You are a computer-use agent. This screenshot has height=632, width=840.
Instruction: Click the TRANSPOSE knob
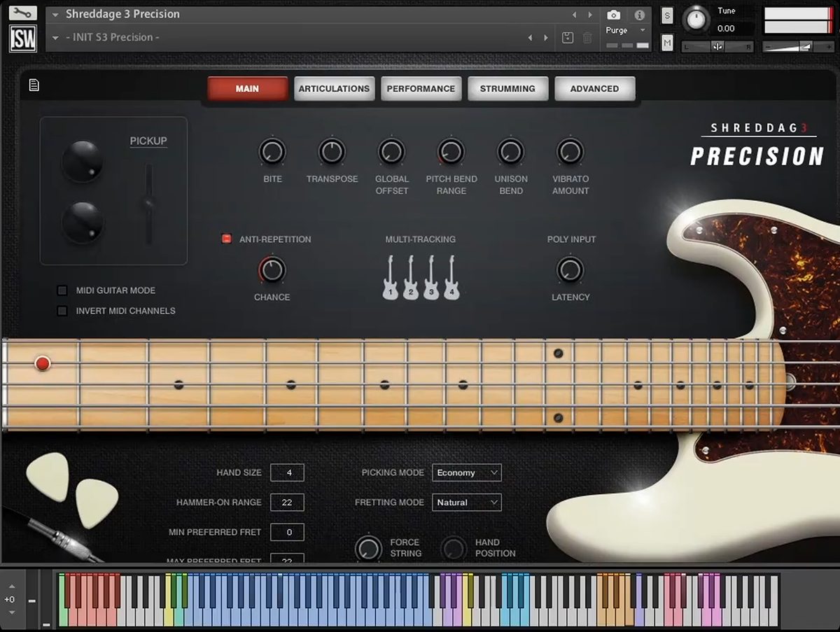(x=332, y=152)
